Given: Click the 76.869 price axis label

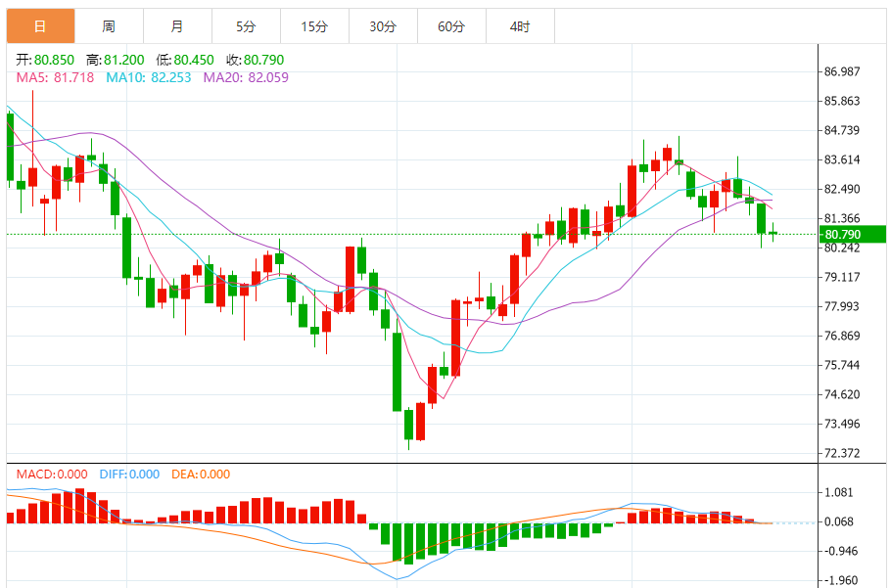Looking at the screenshot, I should pyautogui.click(x=842, y=336).
